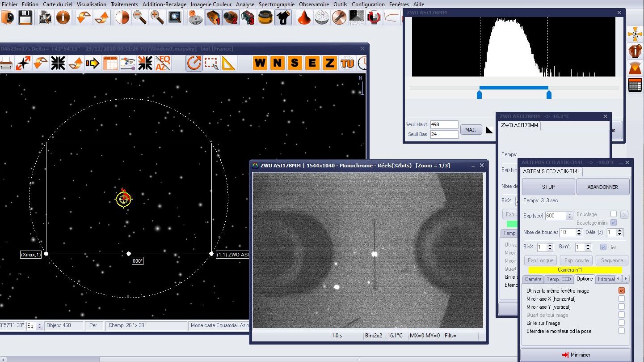Image resolution: width=644 pixels, height=362 pixels.
Task: Enable Miroir axe X (horizontal) checkbox
Action: (621, 299)
